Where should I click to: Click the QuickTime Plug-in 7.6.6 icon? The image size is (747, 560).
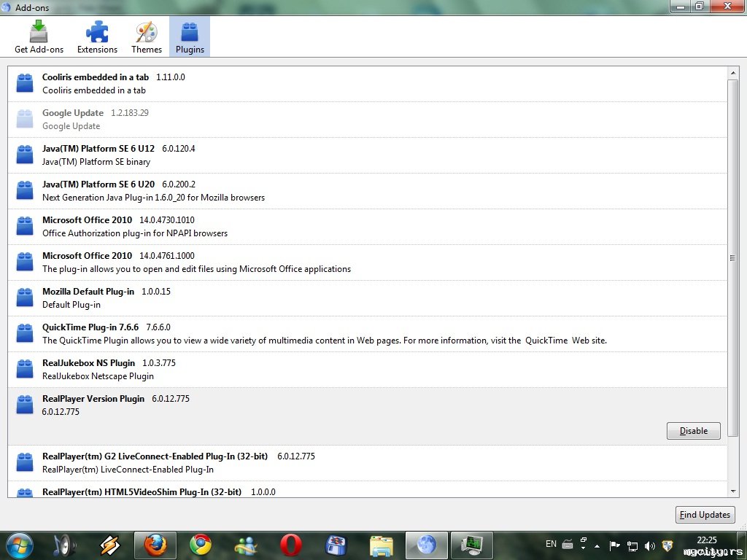pos(25,333)
